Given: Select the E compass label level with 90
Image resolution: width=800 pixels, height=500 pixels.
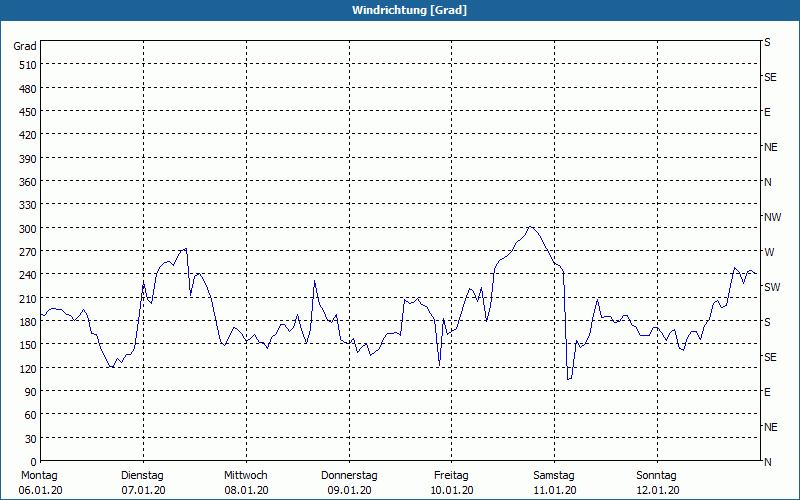Looking at the screenshot, I should click(x=767, y=392).
